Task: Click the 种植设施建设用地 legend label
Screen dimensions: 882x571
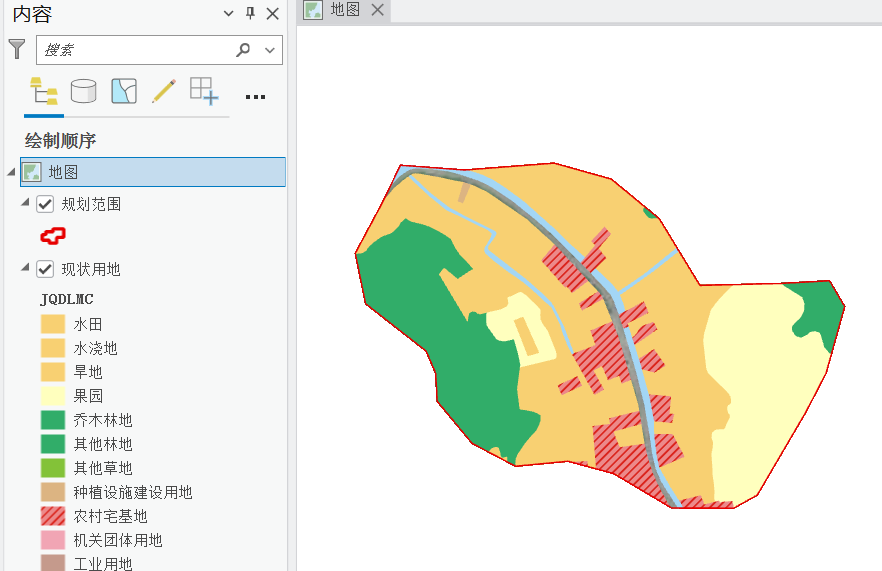Action: [133, 492]
